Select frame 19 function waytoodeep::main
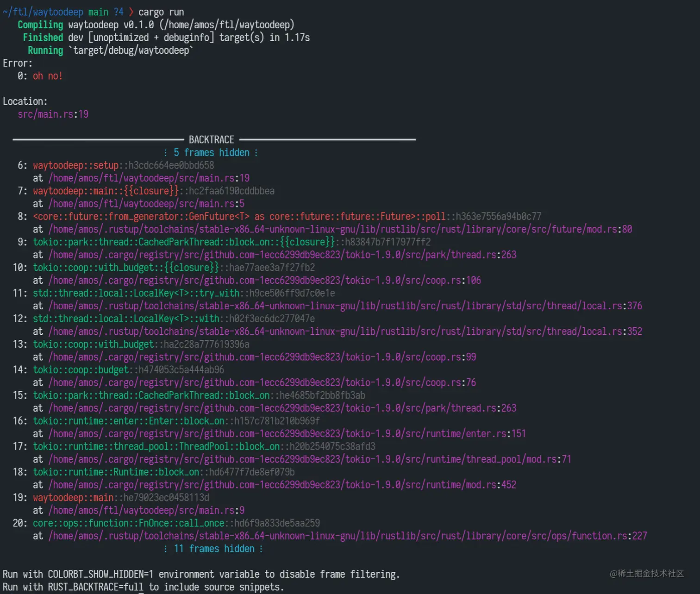The image size is (700, 594). [73, 497]
